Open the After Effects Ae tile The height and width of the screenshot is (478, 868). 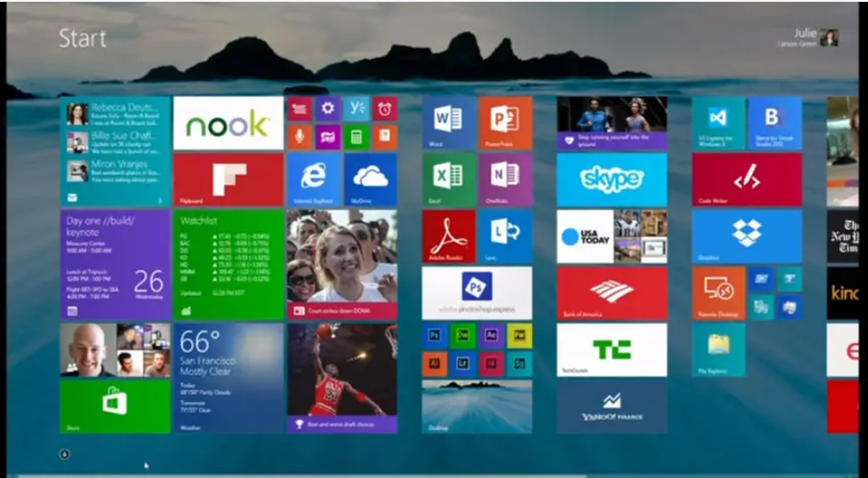491,336
